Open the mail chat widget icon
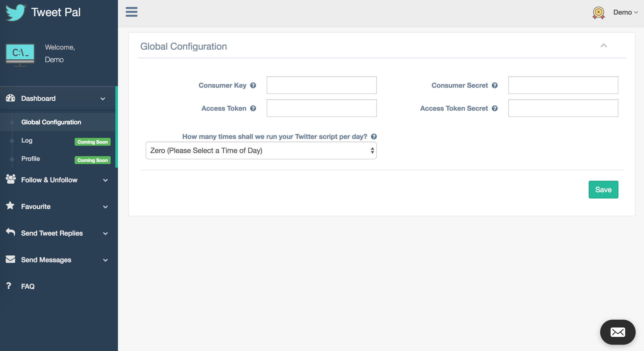Screen dimensions: 644x351 618,332
